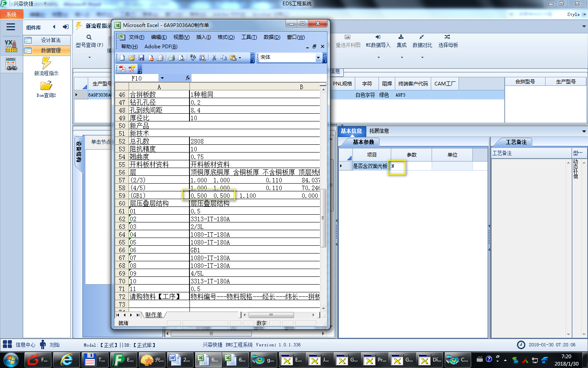Click the 信息中心 grid icon in status bar
The image size is (588, 368).
pos(7,344)
